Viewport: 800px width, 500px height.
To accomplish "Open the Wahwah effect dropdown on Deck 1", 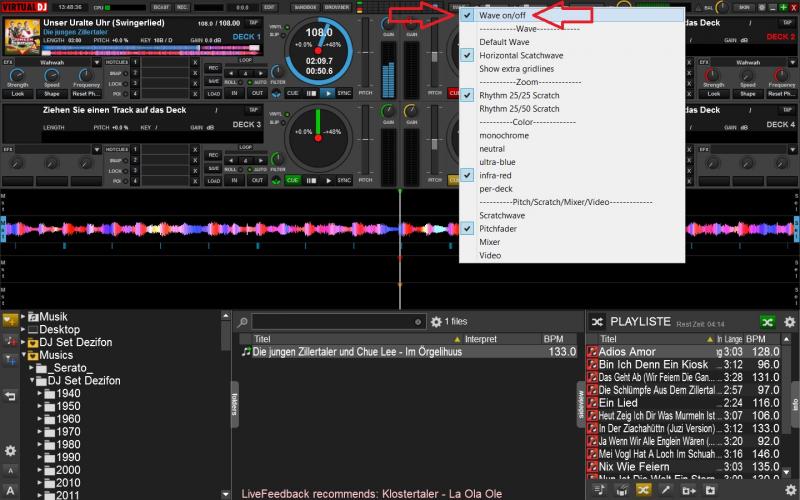I will coord(64,61).
